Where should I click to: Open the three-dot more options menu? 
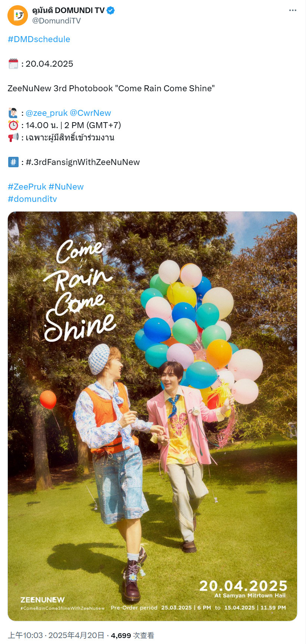(293, 10)
